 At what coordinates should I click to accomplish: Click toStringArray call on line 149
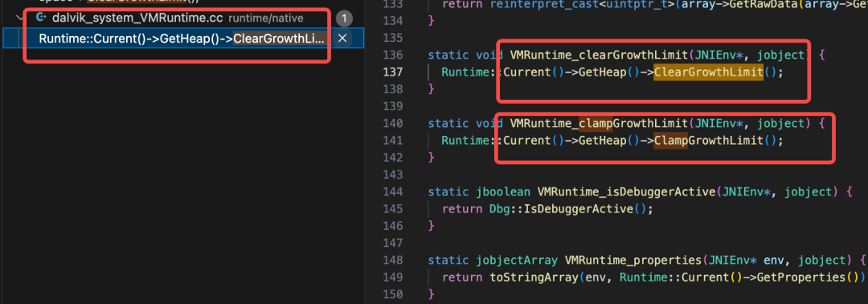tap(534, 277)
